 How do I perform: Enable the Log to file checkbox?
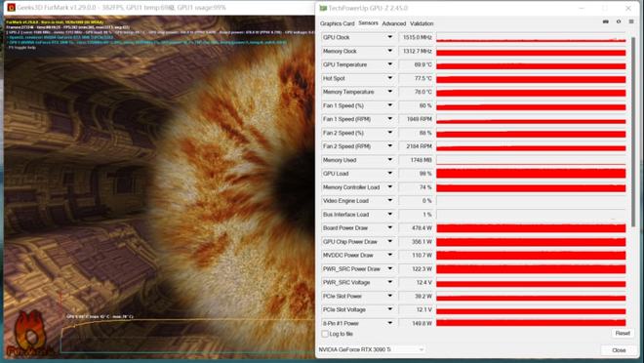point(325,334)
